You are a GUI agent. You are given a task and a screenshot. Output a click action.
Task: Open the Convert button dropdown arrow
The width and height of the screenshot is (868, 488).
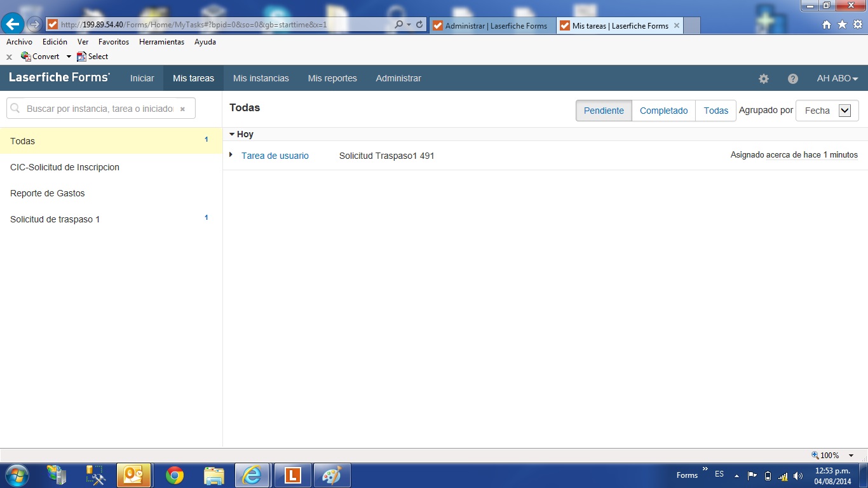(x=69, y=57)
